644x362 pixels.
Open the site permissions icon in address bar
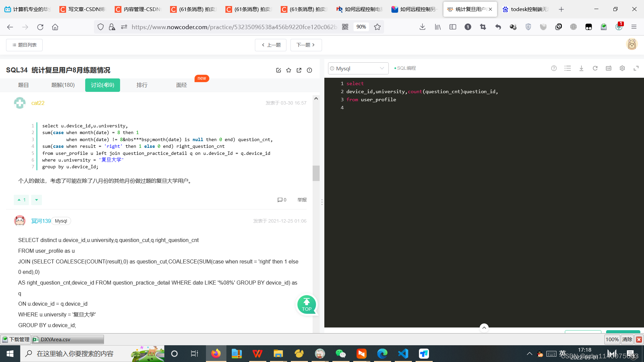124,27
